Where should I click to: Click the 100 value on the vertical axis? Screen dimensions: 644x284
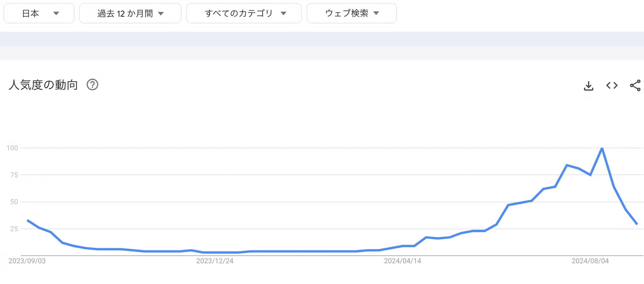coord(12,148)
